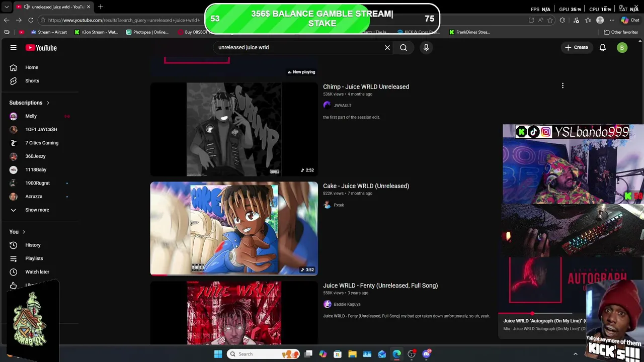
Task: Open the account avatar B menu
Action: (x=622, y=48)
